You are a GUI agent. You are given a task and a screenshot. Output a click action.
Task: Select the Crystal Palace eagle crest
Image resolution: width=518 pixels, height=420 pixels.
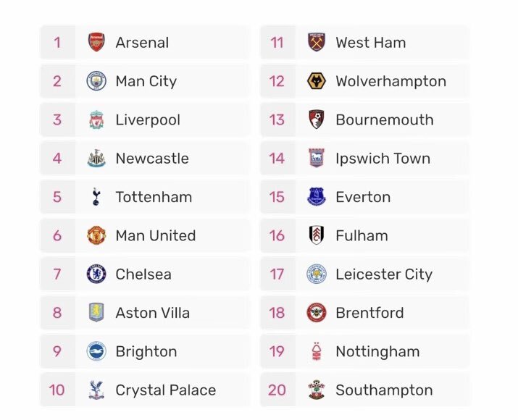[x=96, y=390]
